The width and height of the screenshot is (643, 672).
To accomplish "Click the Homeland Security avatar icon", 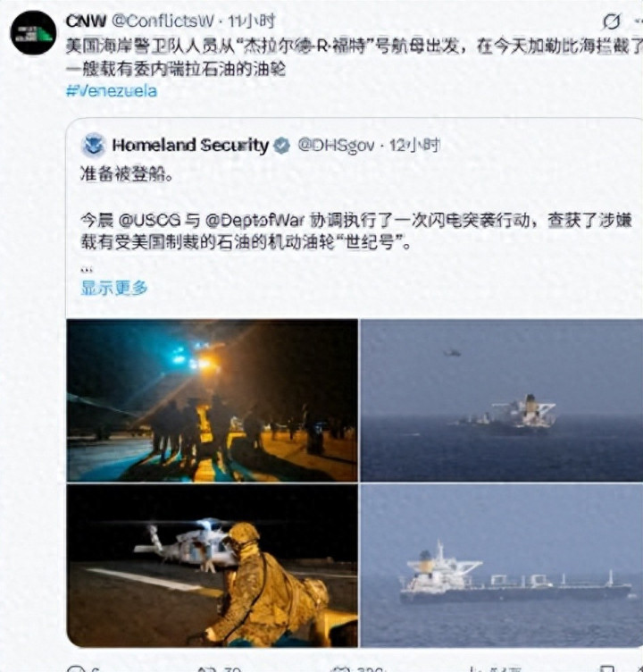I will [93, 145].
